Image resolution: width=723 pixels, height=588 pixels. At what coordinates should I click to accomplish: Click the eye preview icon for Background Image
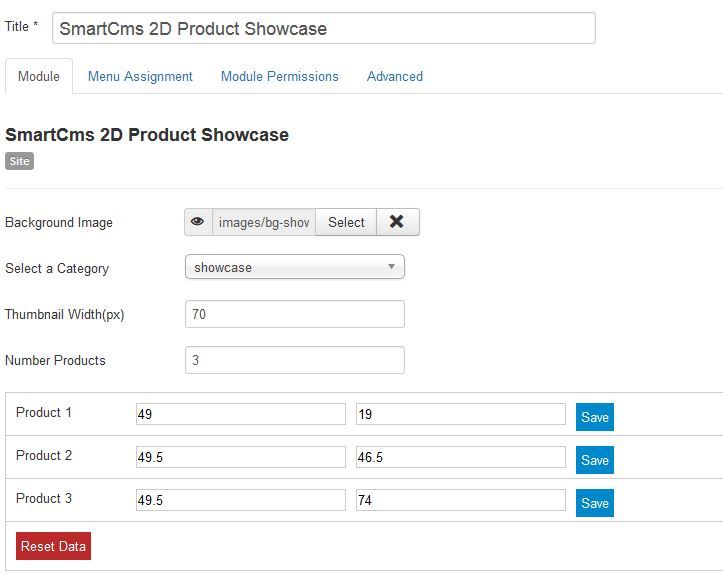click(x=198, y=222)
